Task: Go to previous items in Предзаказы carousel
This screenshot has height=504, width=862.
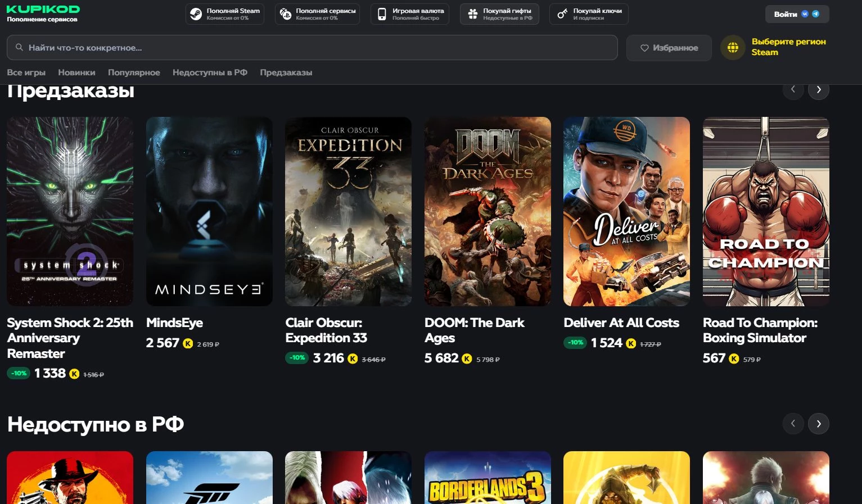Action: (x=793, y=90)
